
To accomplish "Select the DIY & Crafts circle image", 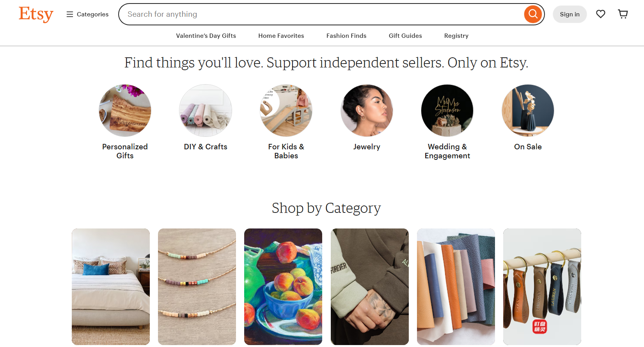I will point(206,110).
